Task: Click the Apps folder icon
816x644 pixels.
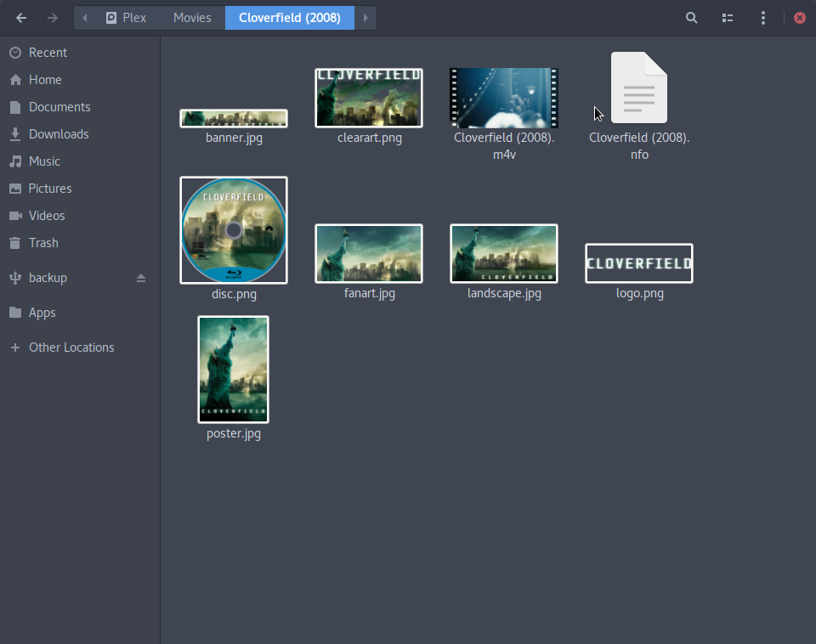Action: click(x=15, y=313)
